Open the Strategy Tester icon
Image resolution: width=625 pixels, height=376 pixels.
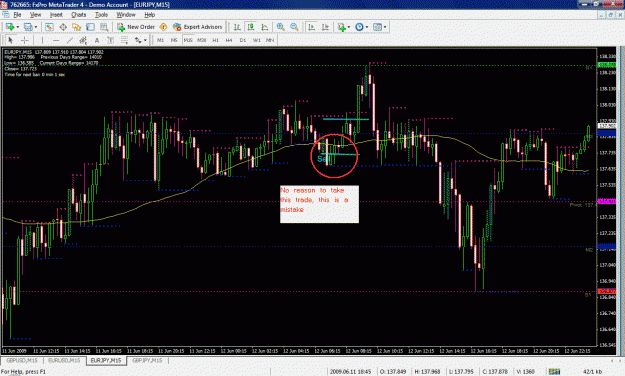tap(104, 27)
